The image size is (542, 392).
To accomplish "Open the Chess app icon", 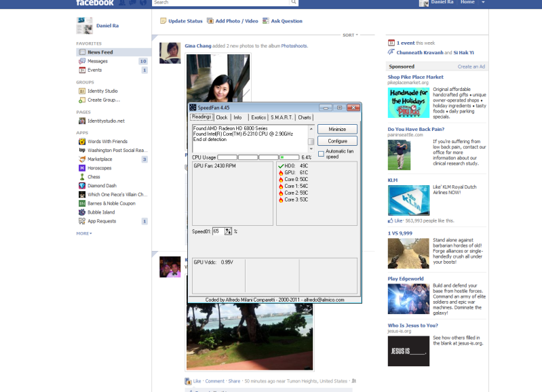I will 82,177.
